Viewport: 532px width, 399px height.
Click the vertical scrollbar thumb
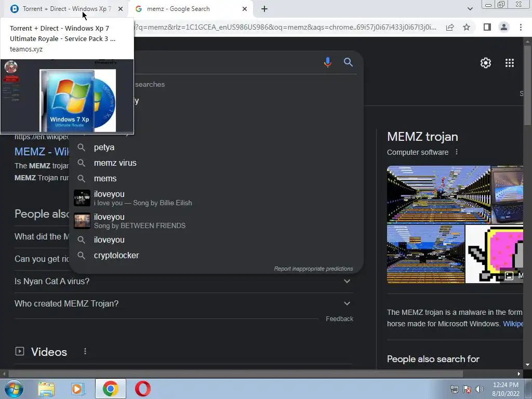527,85
